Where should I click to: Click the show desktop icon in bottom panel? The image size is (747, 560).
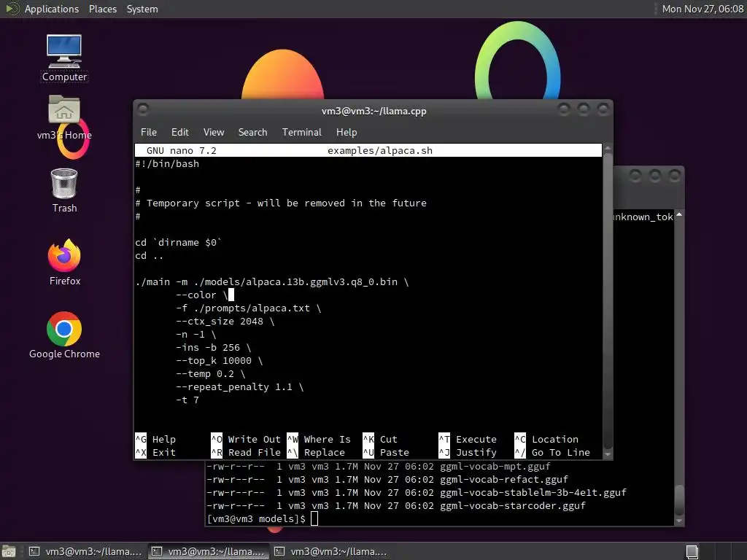[x=9, y=551]
